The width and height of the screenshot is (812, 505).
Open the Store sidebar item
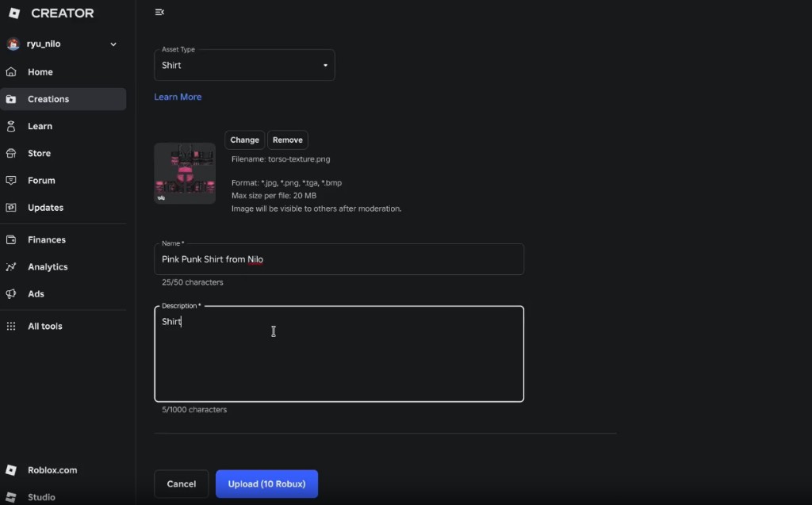coord(63,153)
